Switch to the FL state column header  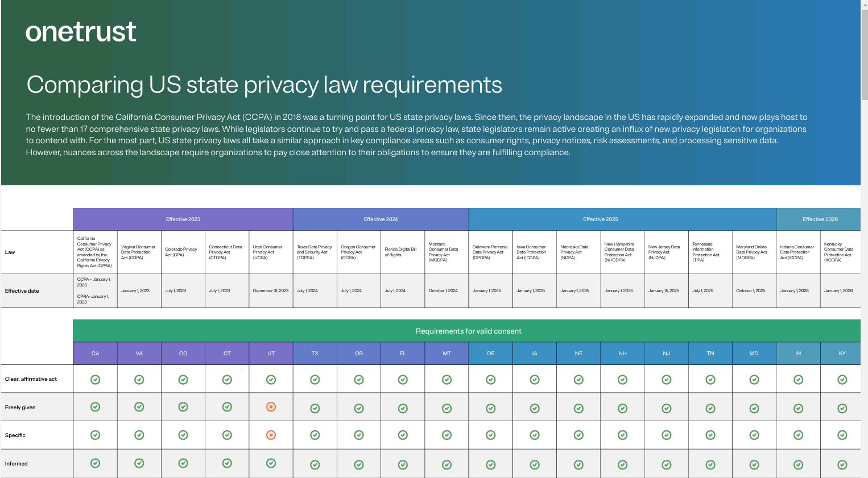402,353
